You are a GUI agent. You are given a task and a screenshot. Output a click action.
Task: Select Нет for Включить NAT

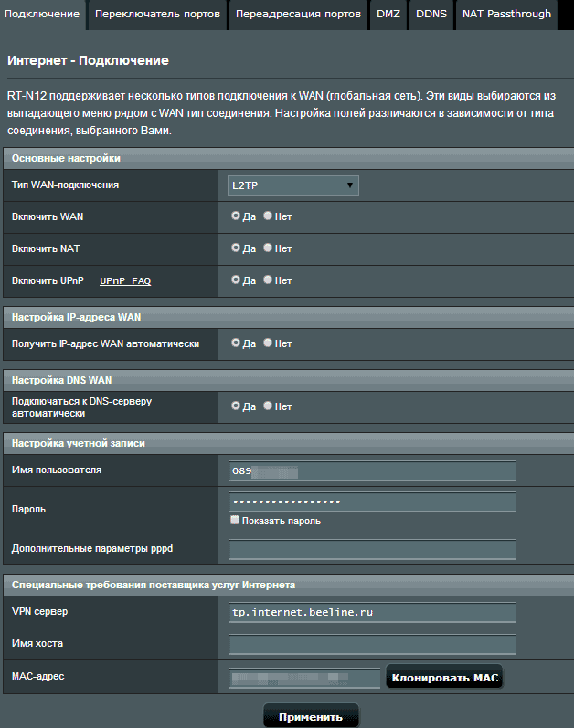click(268, 248)
